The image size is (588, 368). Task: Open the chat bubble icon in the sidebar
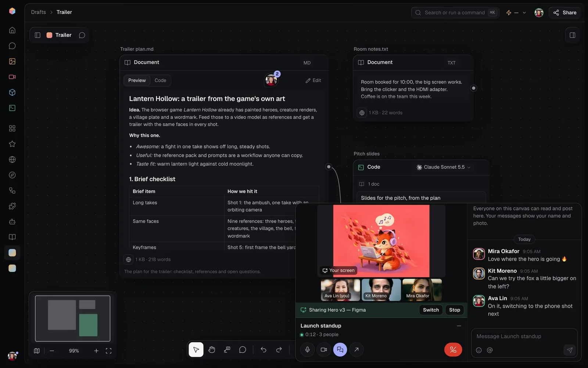12,46
